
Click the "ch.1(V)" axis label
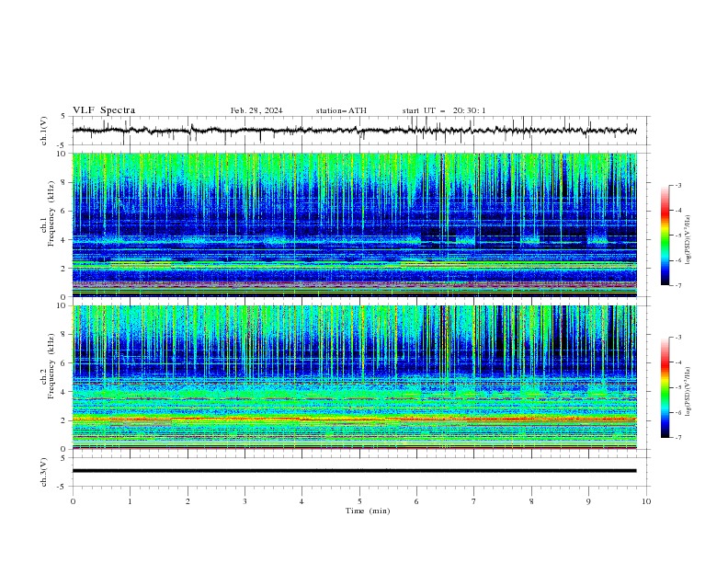coord(44,131)
